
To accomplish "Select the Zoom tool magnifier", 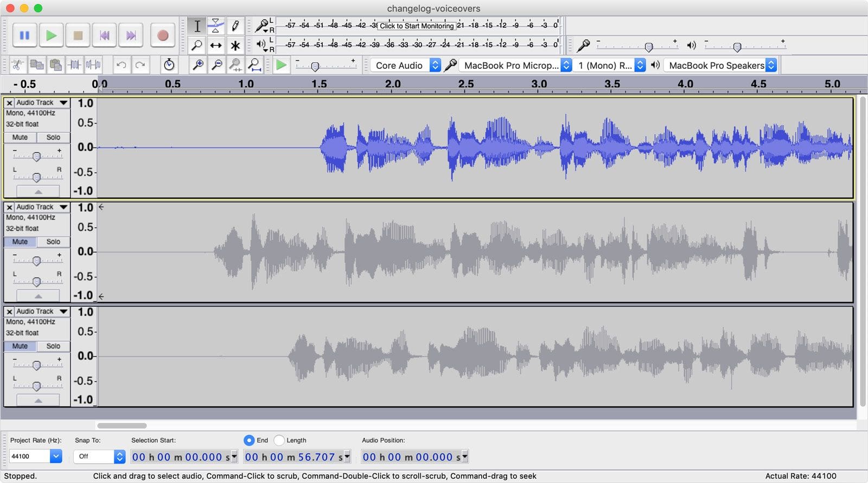I will pos(197,45).
